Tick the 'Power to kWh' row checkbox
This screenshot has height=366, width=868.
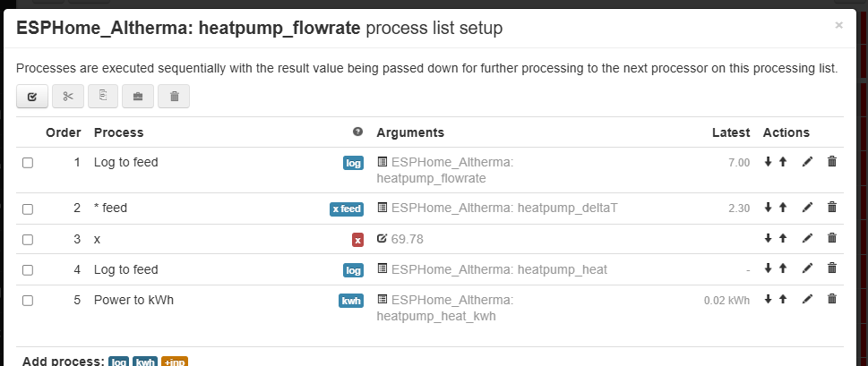(28, 301)
